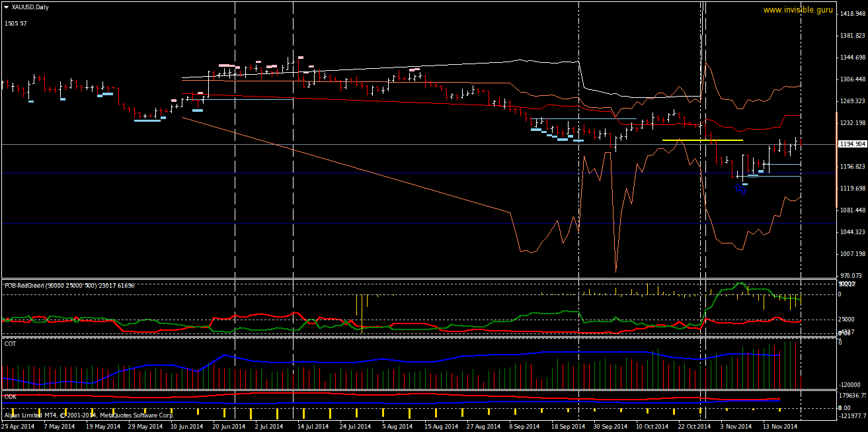Click the 1156.823 price axis label

[853, 167]
